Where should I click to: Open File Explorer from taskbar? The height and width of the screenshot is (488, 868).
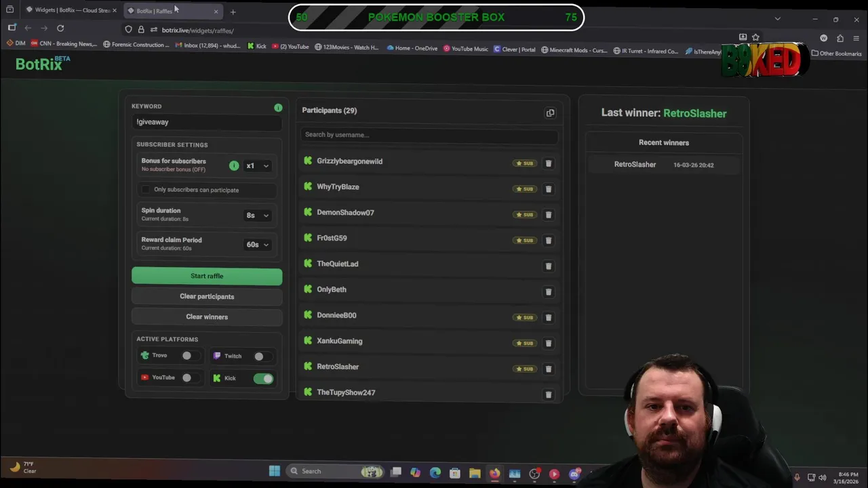[x=475, y=473]
